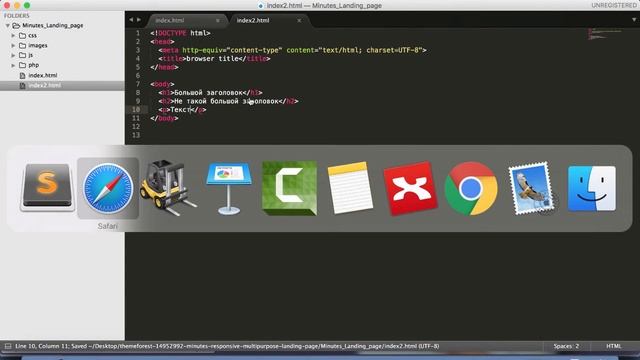This screenshot has height=360, width=640.
Task: Open tab list dropdown arrow at top right
Action: [x=634, y=20]
